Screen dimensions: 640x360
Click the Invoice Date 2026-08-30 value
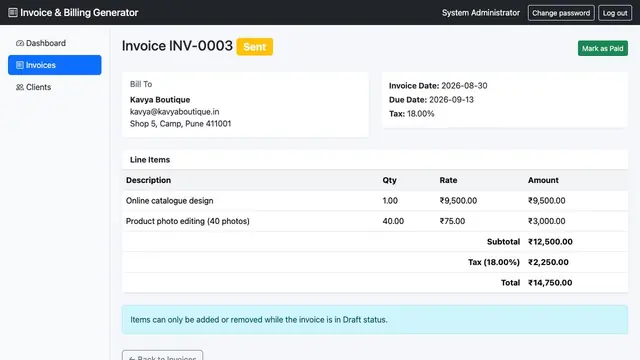coord(464,86)
